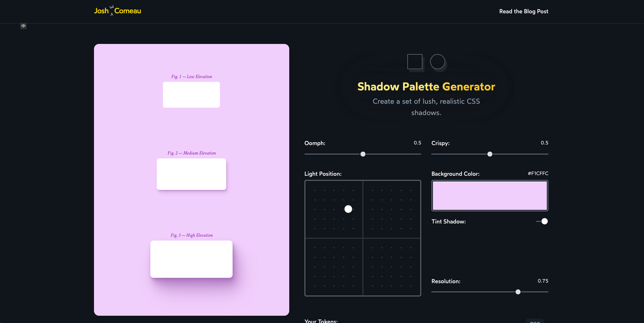644x323 pixels.
Task: Click the white light position handle
Action: pyautogui.click(x=348, y=209)
